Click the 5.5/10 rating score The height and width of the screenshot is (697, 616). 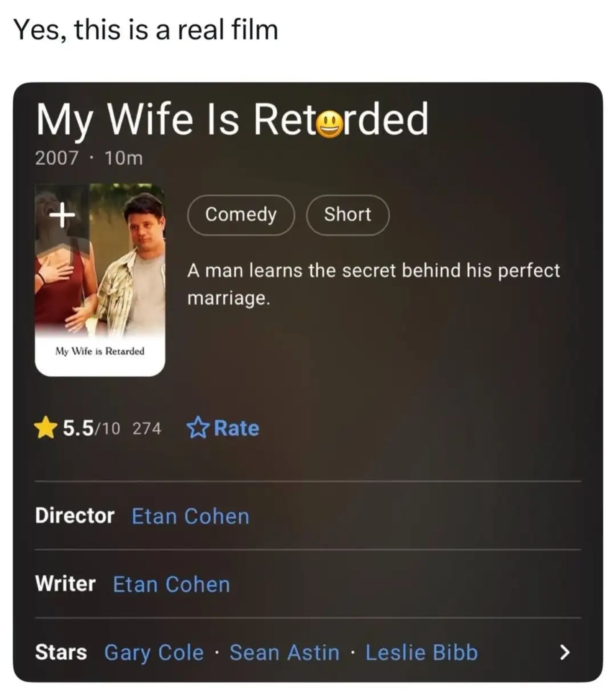92,428
